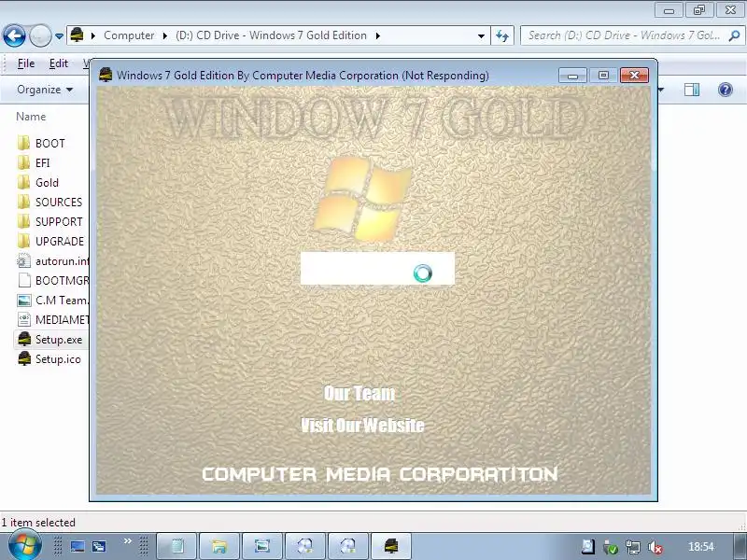Open Explorer help question-mark icon

tap(726, 90)
